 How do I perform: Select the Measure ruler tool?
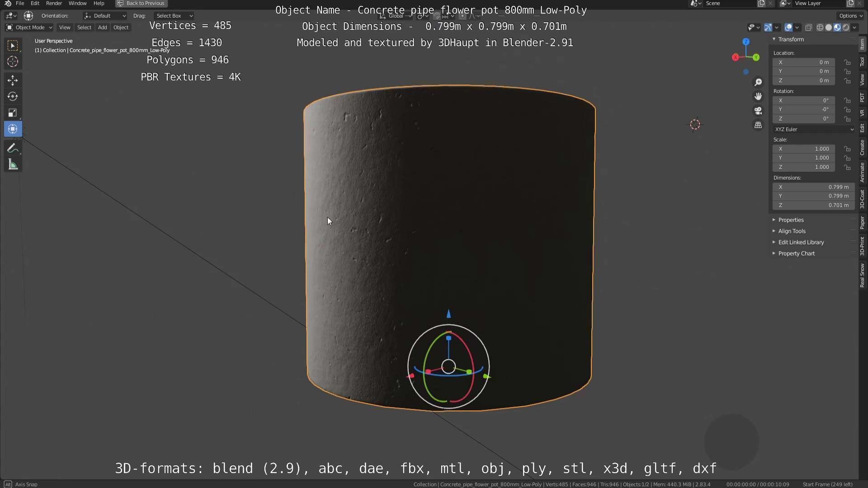pyautogui.click(x=13, y=164)
